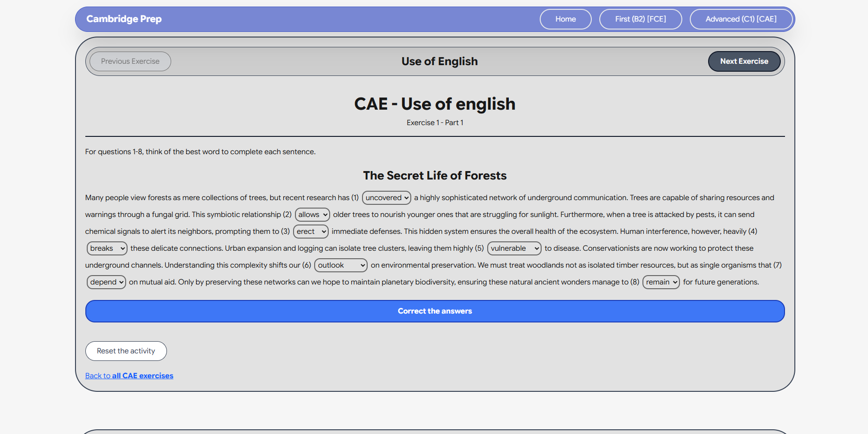868x434 pixels.
Task: Open dropdown 1 showing 'uncovered'
Action: [386, 198]
